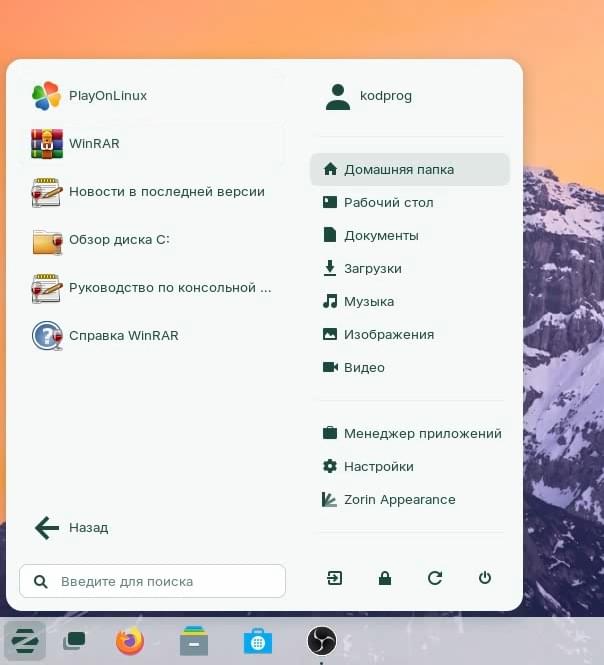Open Видео videos folder
This screenshot has width=604, height=665.
[x=410, y=367]
